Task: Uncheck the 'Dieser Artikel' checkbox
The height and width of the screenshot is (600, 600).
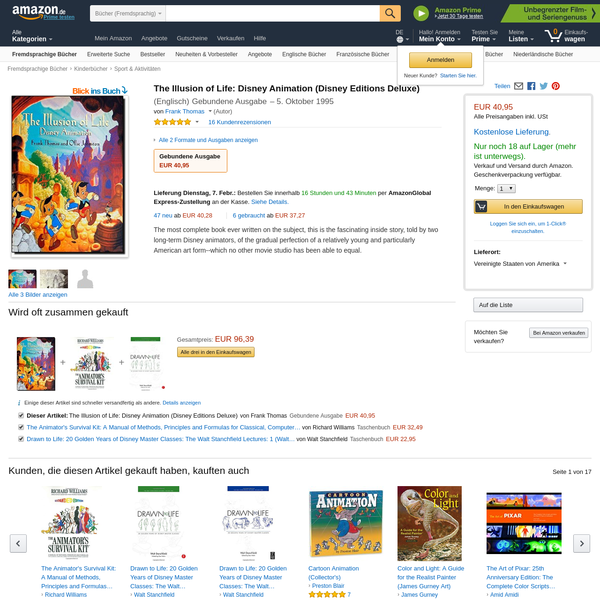Action: 21,416
